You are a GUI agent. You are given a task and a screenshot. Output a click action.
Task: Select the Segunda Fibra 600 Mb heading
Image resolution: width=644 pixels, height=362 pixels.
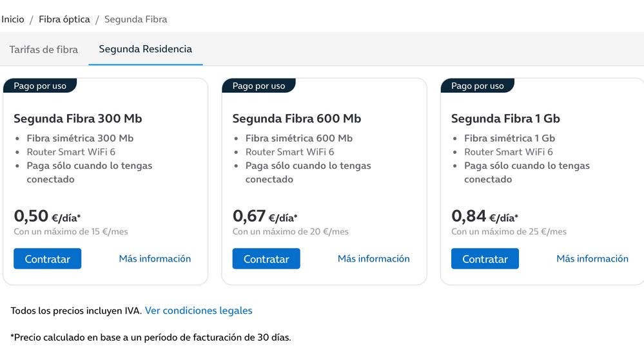click(297, 119)
